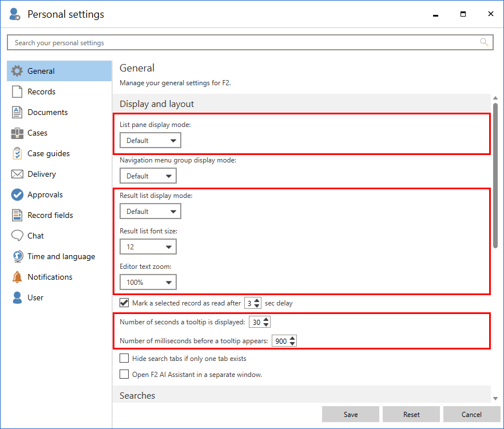
Task: Click the Cancel button
Action: tap(471, 414)
